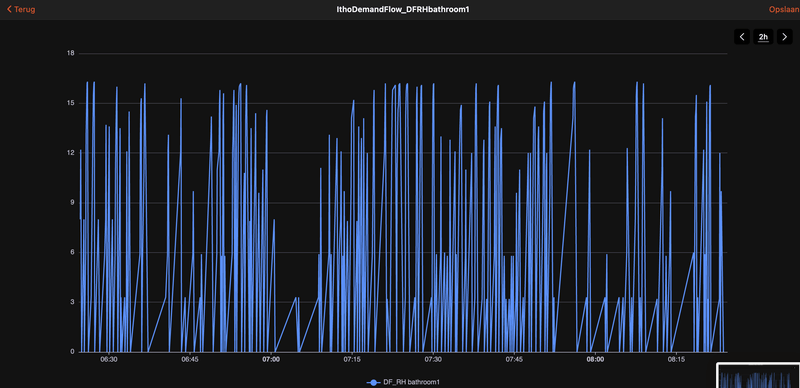Click the 06:45 time axis label
The width and height of the screenshot is (800, 388).
click(190, 359)
